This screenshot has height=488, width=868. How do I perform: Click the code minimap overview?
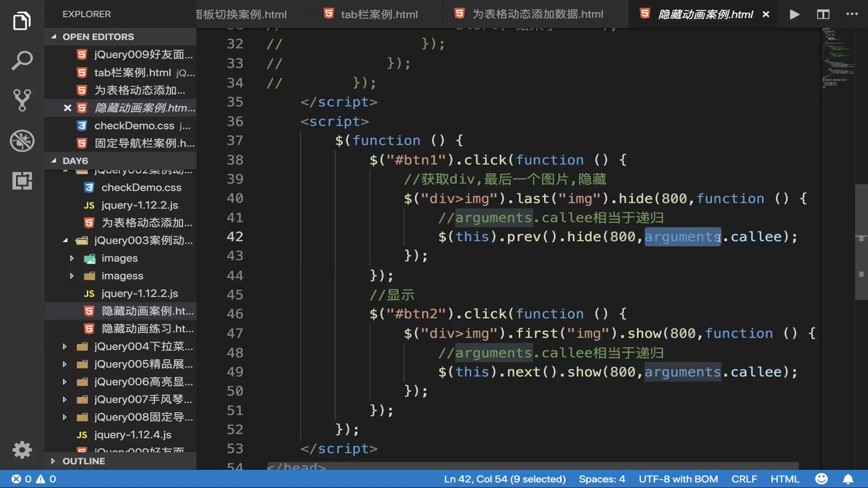[838, 58]
